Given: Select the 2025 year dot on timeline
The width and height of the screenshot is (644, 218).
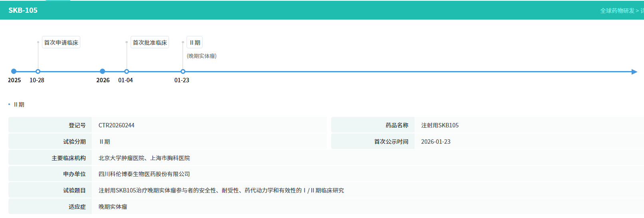Looking at the screenshot, I should 14,71.
